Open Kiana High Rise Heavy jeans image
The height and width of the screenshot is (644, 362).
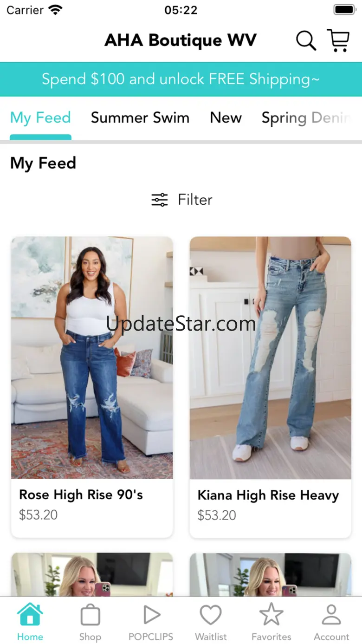pyautogui.click(x=271, y=358)
